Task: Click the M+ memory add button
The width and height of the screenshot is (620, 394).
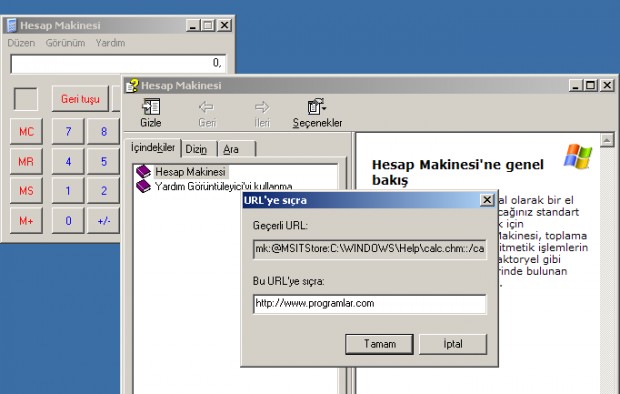Action: pyautogui.click(x=26, y=220)
